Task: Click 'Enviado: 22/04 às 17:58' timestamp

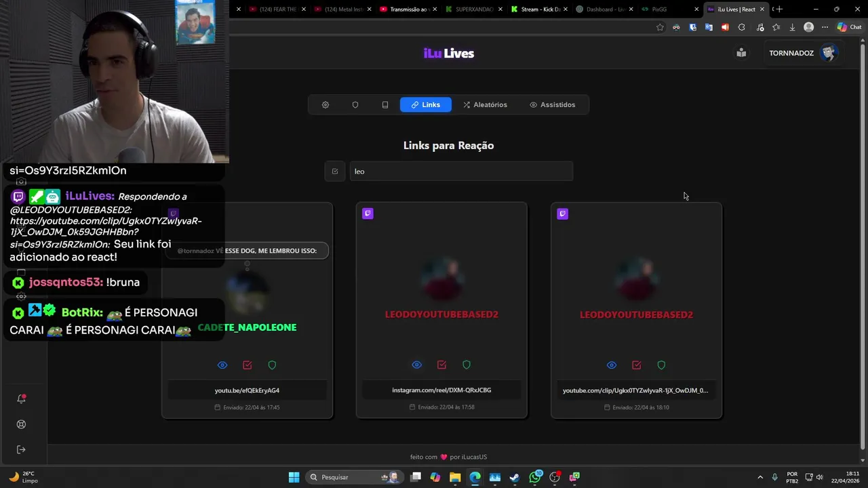Action: pyautogui.click(x=441, y=407)
